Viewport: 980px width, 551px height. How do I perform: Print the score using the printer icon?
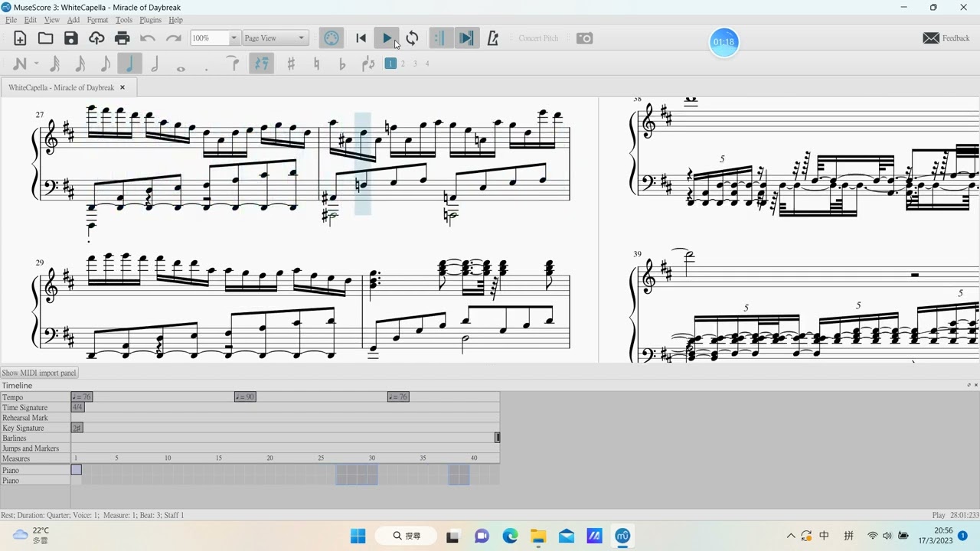click(122, 38)
